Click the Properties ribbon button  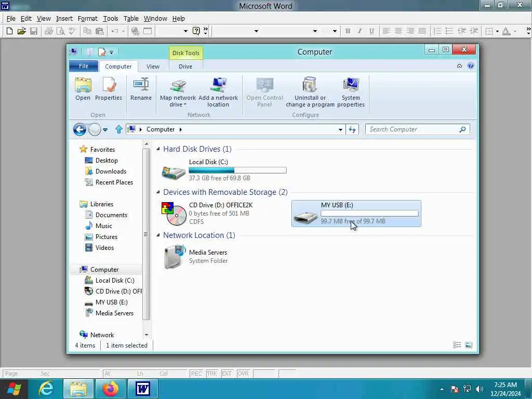[109, 89]
